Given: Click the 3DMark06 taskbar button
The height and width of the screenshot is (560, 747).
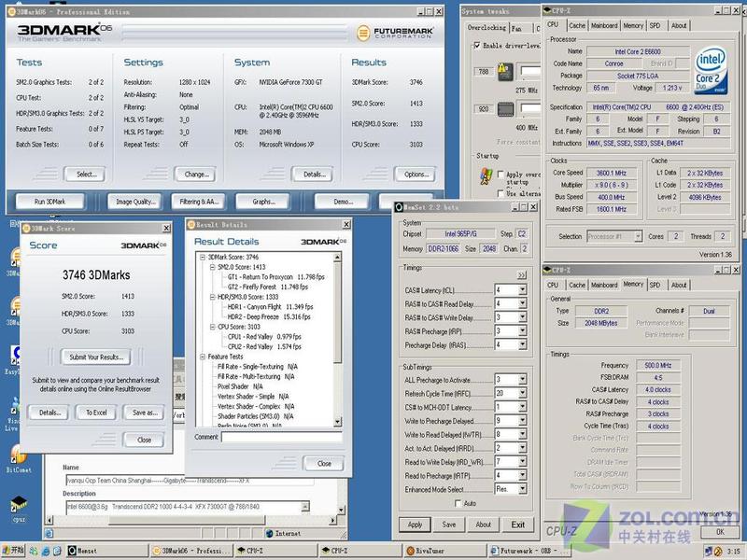Looking at the screenshot, I should (192, 551).
